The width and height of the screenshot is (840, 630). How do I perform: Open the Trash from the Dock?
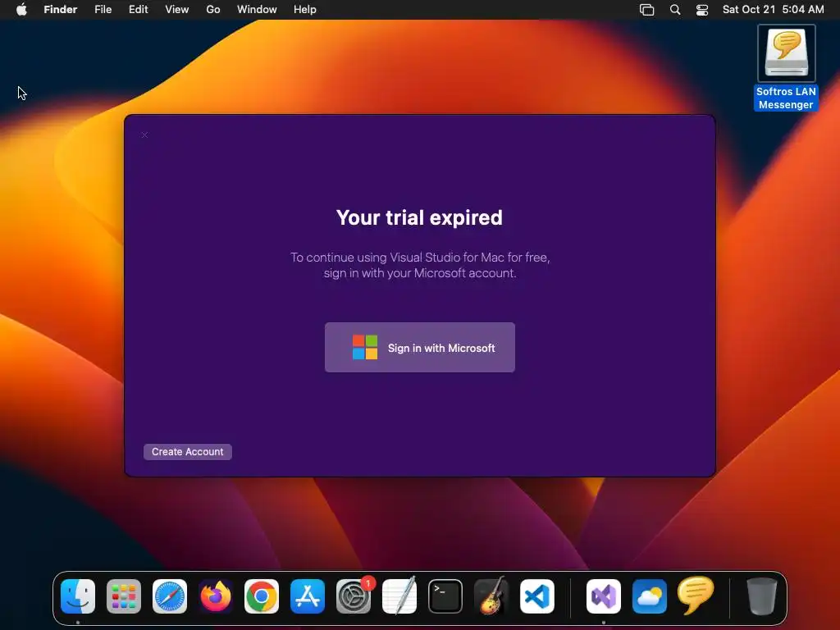[x=762, y=596]
